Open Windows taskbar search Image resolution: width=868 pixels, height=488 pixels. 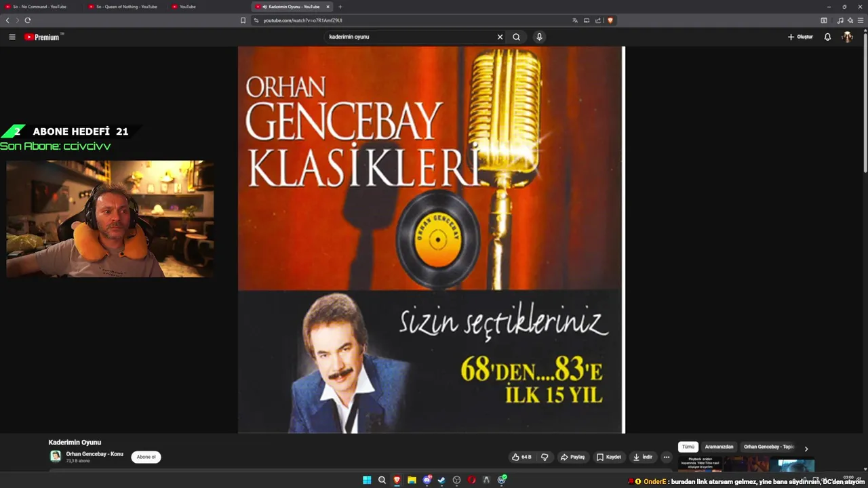[382, 480]
